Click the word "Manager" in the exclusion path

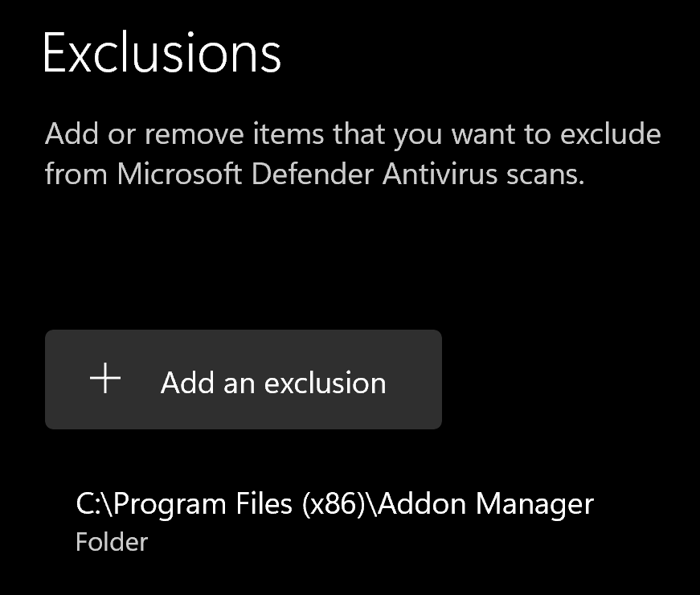[x=534, y=504]
